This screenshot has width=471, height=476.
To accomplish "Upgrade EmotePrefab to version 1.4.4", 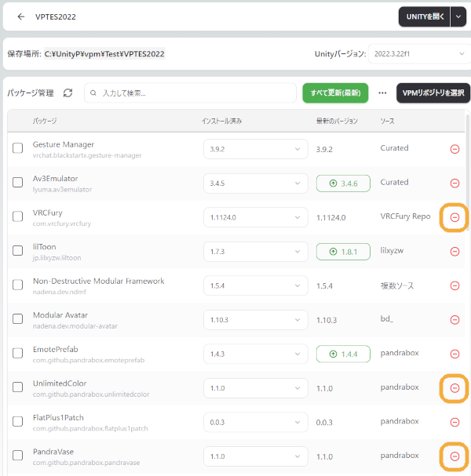I will point(343,354).
